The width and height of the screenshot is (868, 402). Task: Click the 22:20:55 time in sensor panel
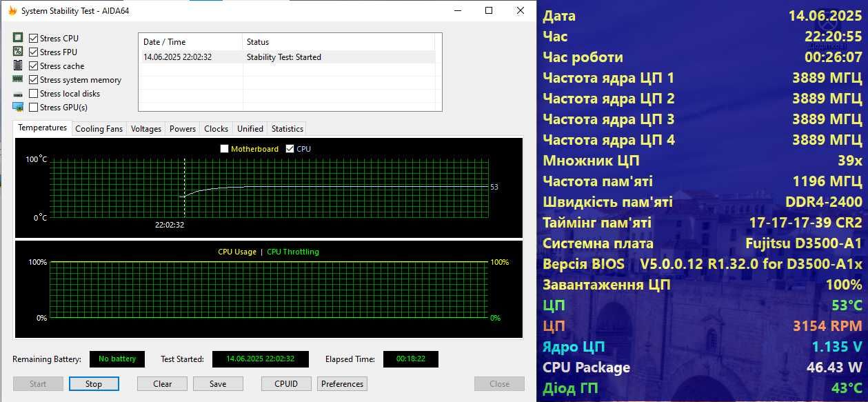click(x=834, y=37)
